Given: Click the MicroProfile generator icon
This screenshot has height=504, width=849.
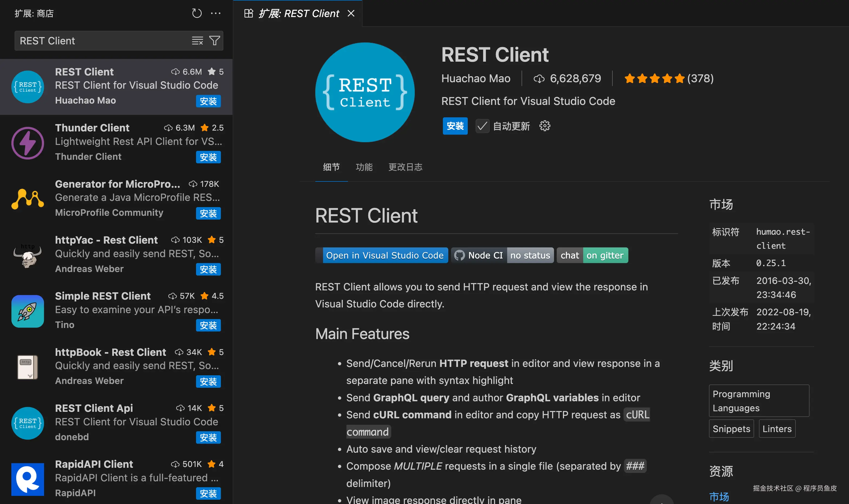Looking at the screenshot, I should coord(28,199).
